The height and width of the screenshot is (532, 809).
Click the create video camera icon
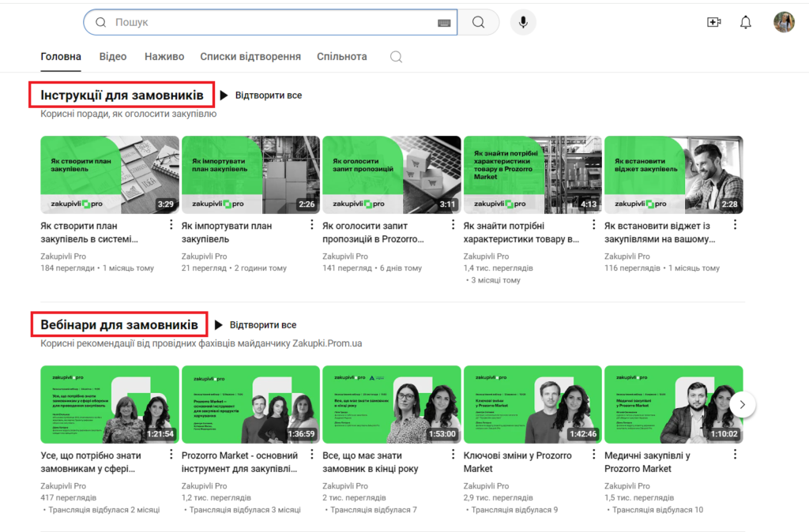(714, 22)
